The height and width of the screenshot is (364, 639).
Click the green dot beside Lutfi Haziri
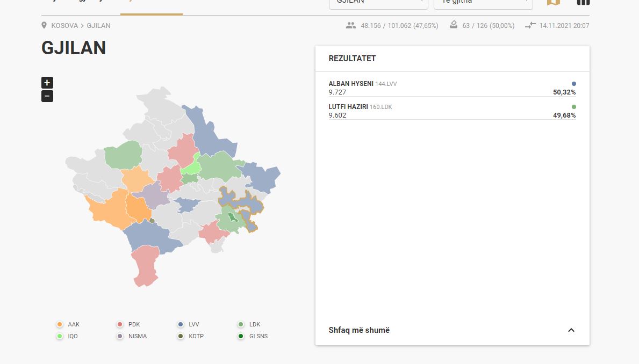pyautogui.click(x=574, y=107)
